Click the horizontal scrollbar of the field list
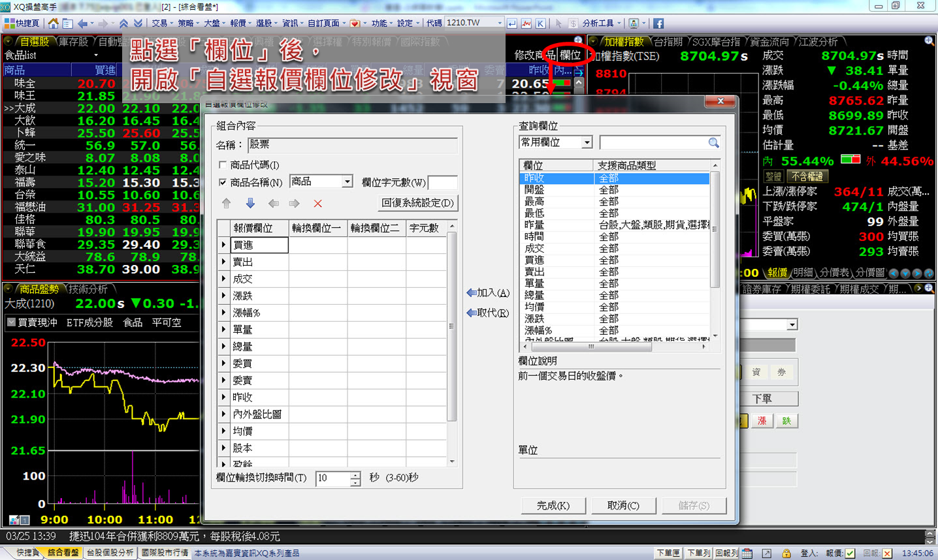This screenshot has height=560, width=938. pos(590,347)
